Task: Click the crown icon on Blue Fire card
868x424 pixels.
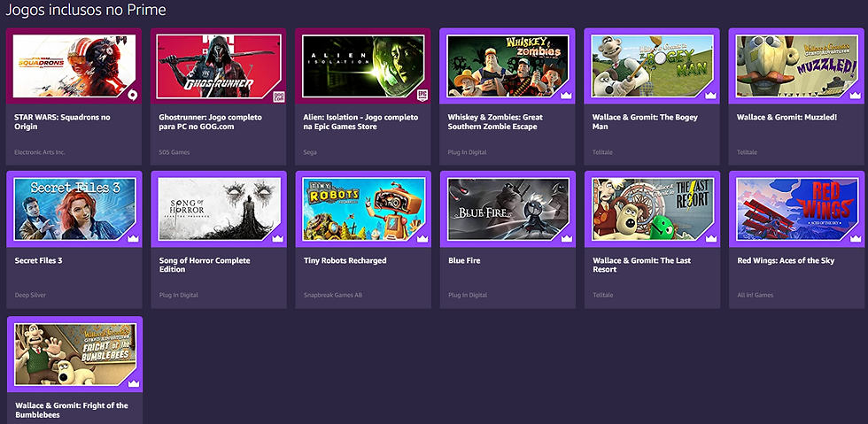Action: coord(566,239)
